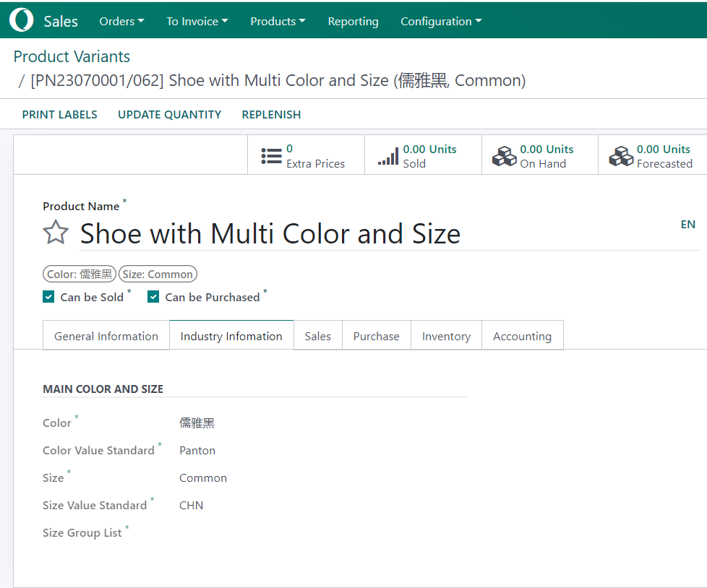Viewport: 707px width, 588px height.
Task: Click the On Hand cubes icon
Action: [x=504, y=156]
